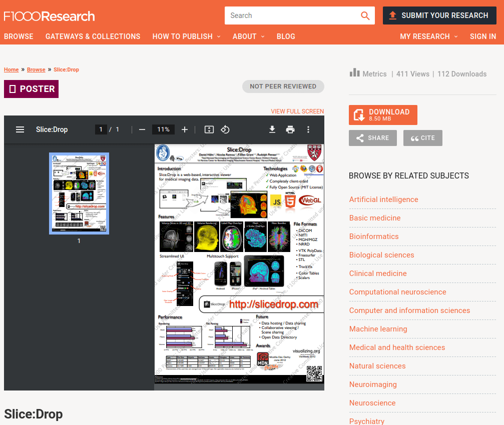Click View Full Screen link
This screenshot has width=504, height=425.
297,111
